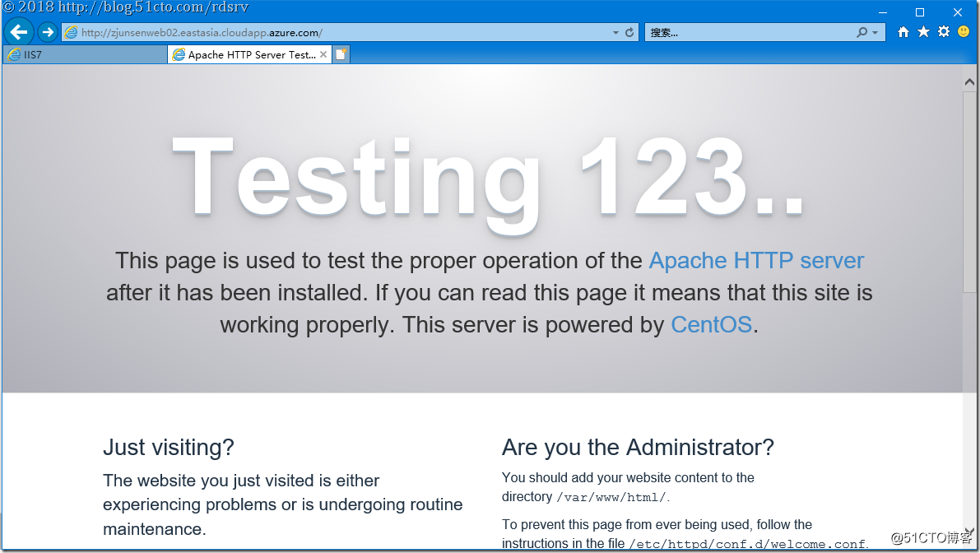
Task: Switch to the IIS7 tab
Action: point(85,55)
